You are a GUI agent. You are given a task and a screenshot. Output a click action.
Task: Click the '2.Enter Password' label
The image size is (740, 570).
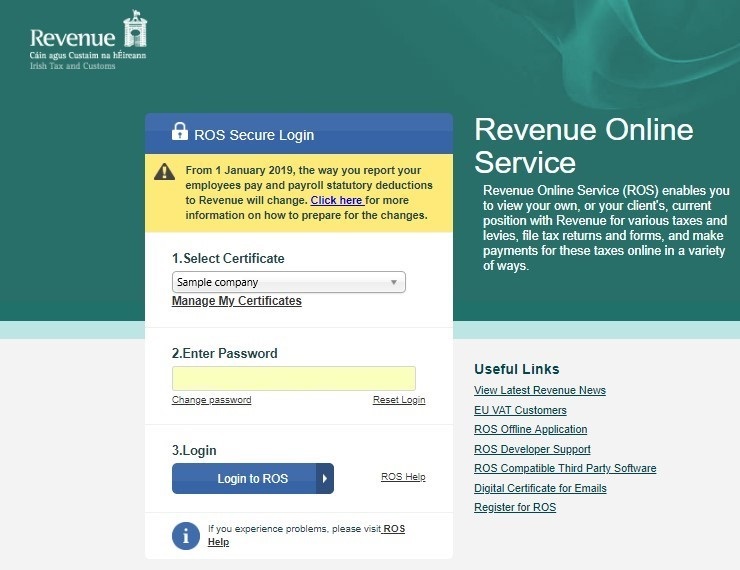[225, 353]
